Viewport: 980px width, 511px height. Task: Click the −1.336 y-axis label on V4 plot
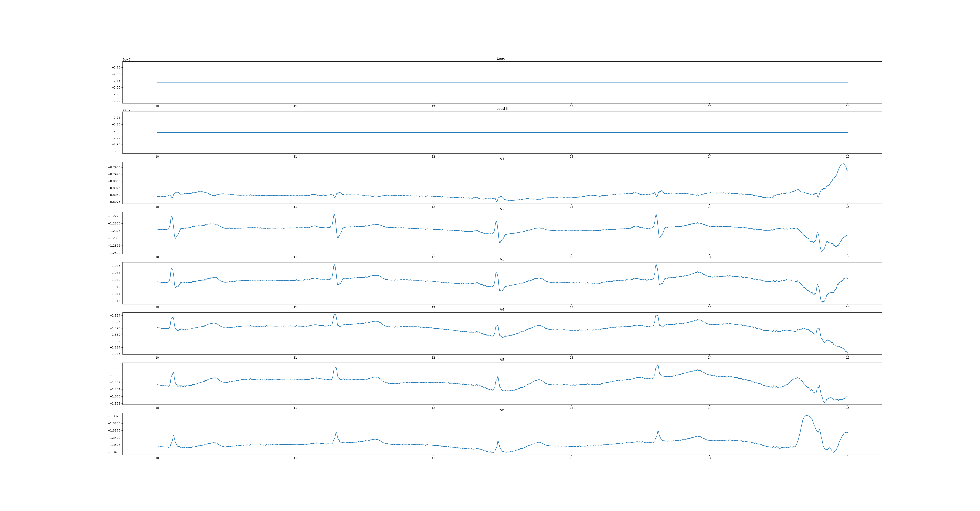pos(115,354)
